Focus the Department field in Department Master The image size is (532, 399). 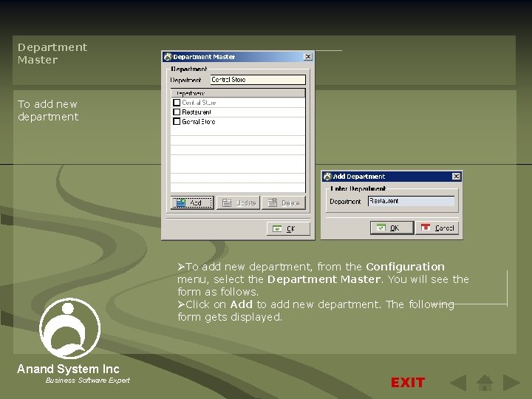[x=258, y=80]
